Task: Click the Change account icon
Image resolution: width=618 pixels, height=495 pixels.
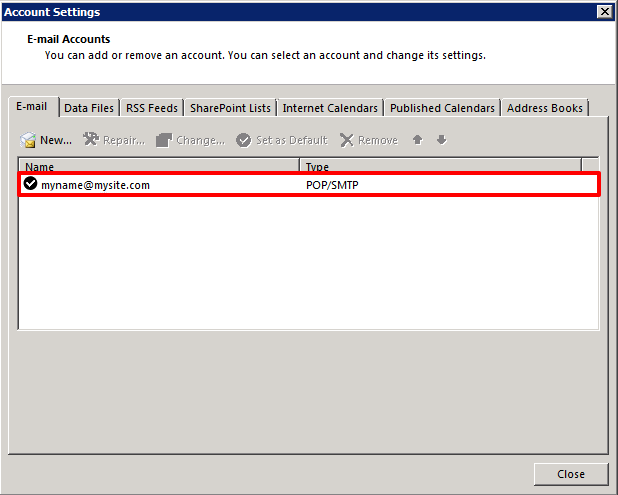Action: coord(164,140)
